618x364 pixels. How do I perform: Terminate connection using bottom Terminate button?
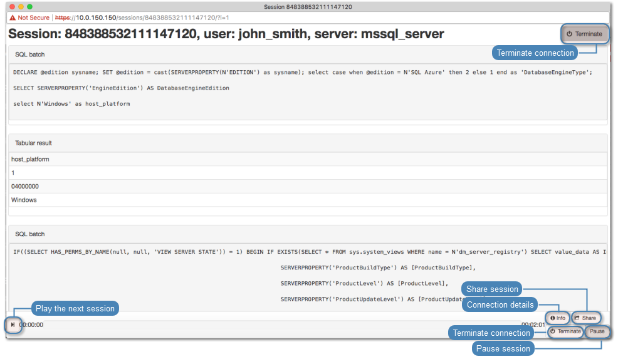tap(565, 331)
